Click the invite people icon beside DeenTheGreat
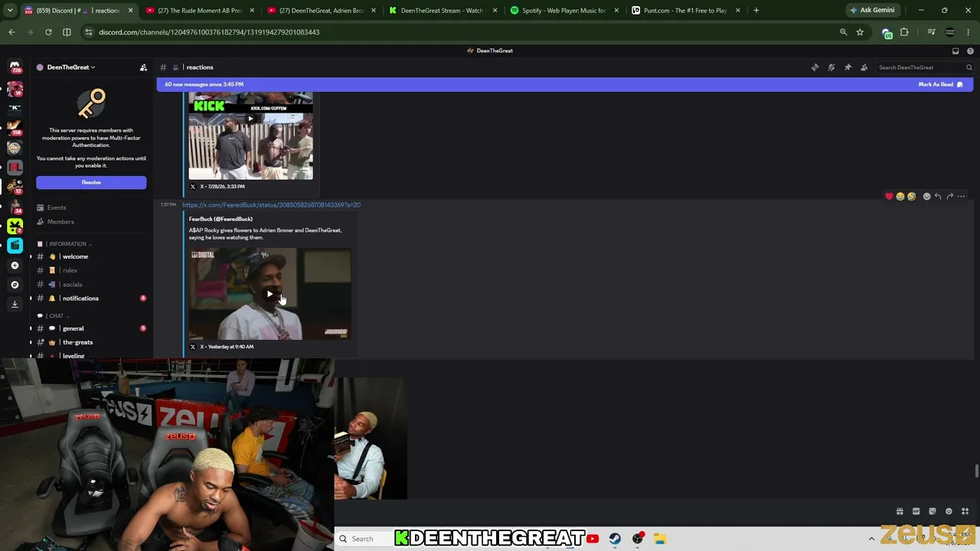Image resolution: width=980 pixels, height=551 pixels. [143, 67]
